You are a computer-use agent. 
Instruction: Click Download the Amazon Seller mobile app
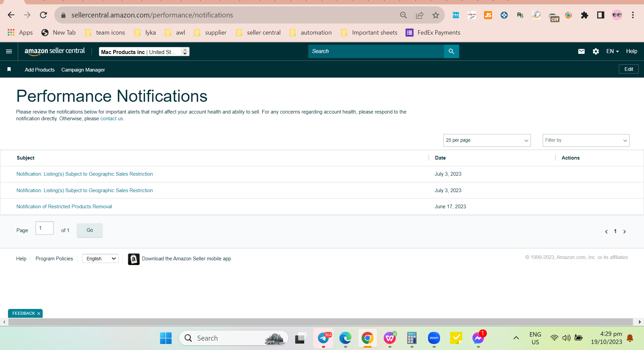click(x=186, y=259)
